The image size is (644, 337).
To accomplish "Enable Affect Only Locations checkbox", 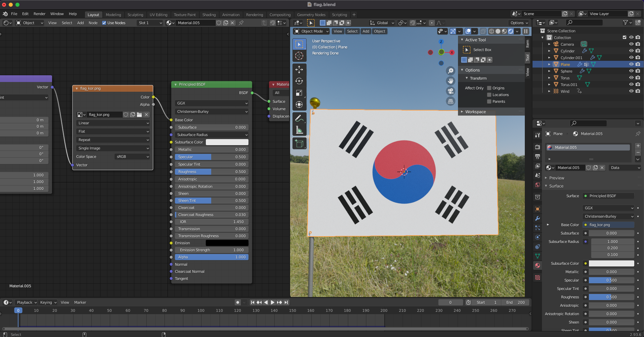I will 489,95.
